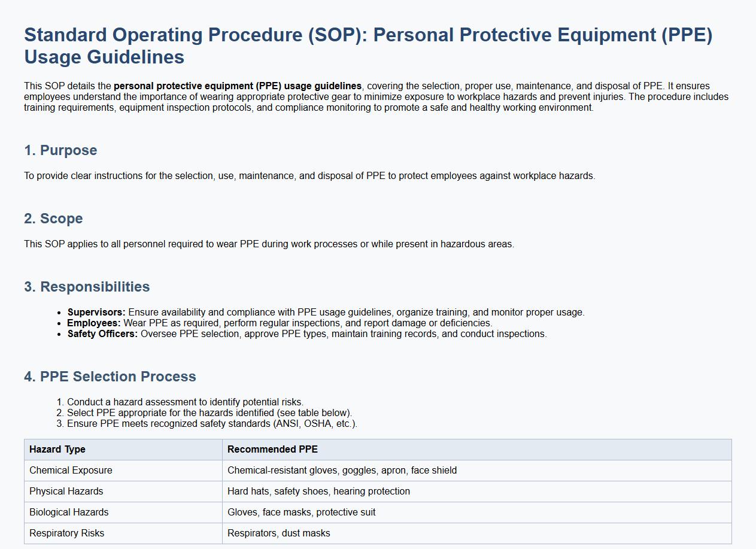Click the 'Respiratory Risks' table cell
The height and width of the screenshot is (549, 756).
tap(66, 533)
